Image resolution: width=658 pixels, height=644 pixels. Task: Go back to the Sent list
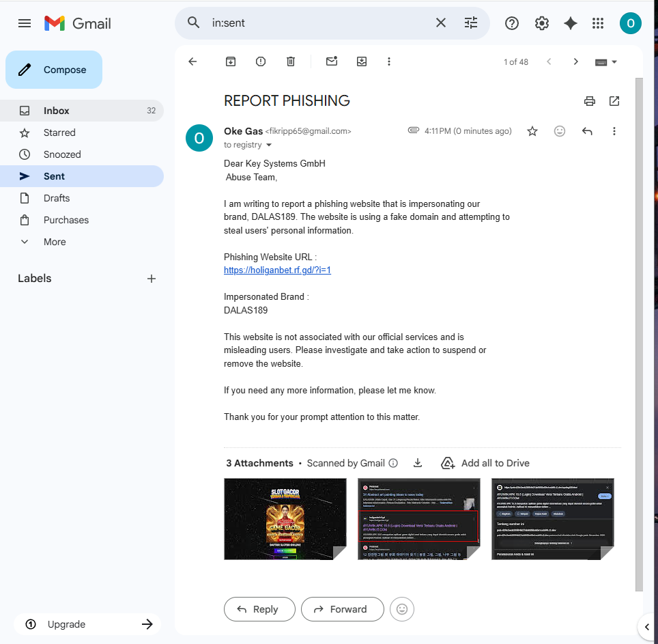point(192,61)
